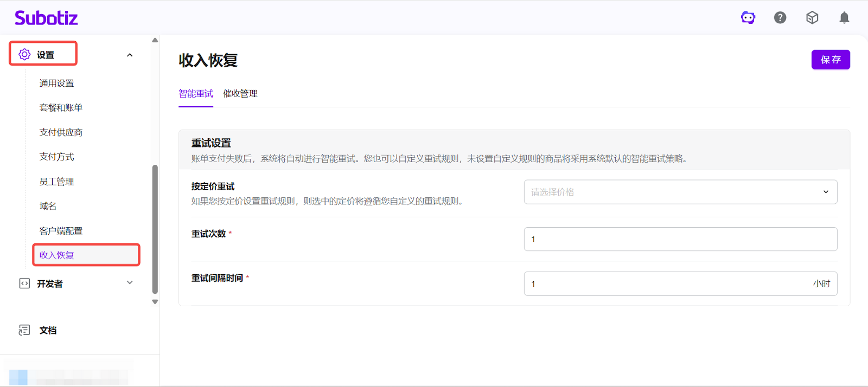This screenshot has height=387, width=868.
Task: Open the cube package icon
Action: (x=812, y=18)
